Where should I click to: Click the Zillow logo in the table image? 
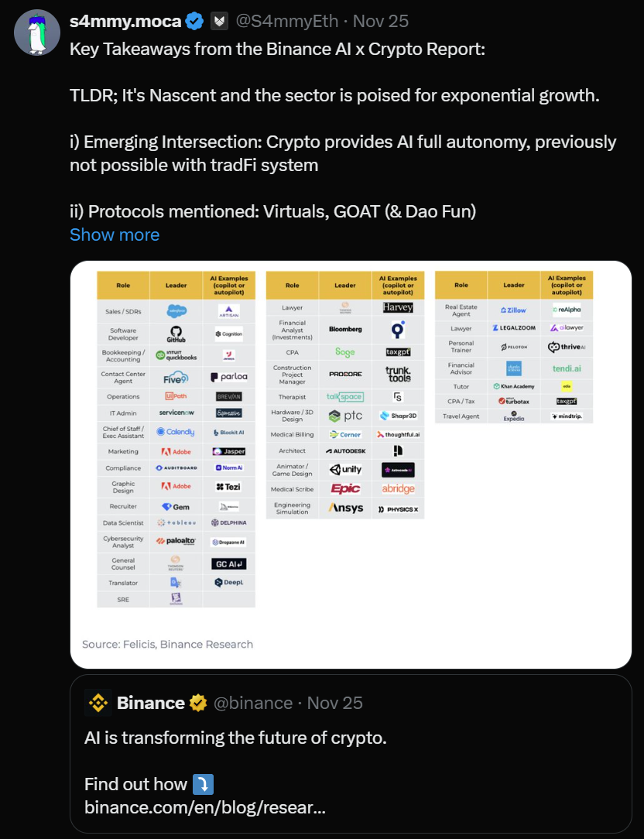pyautogui.click(x=513, y=310)
